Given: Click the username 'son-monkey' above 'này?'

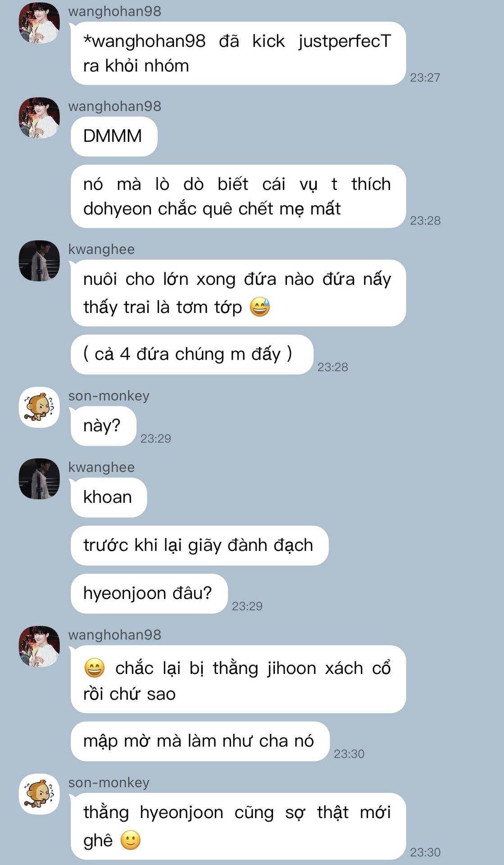Looking at the screenshot, I should (109, 396).
